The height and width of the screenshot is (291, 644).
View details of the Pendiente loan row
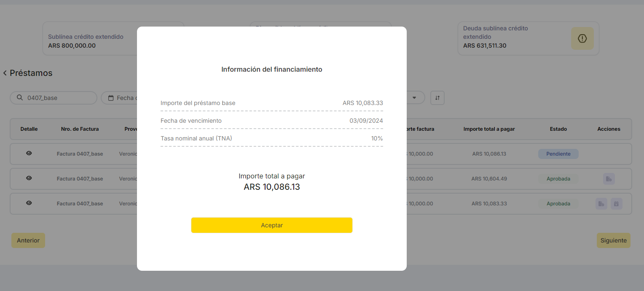pos(29,154)
